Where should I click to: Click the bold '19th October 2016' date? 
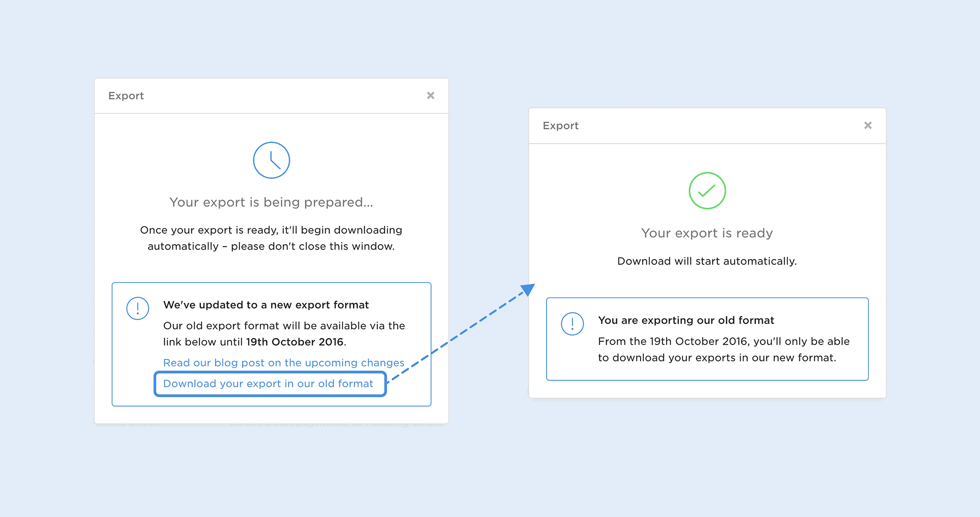[x=295, y=342]
